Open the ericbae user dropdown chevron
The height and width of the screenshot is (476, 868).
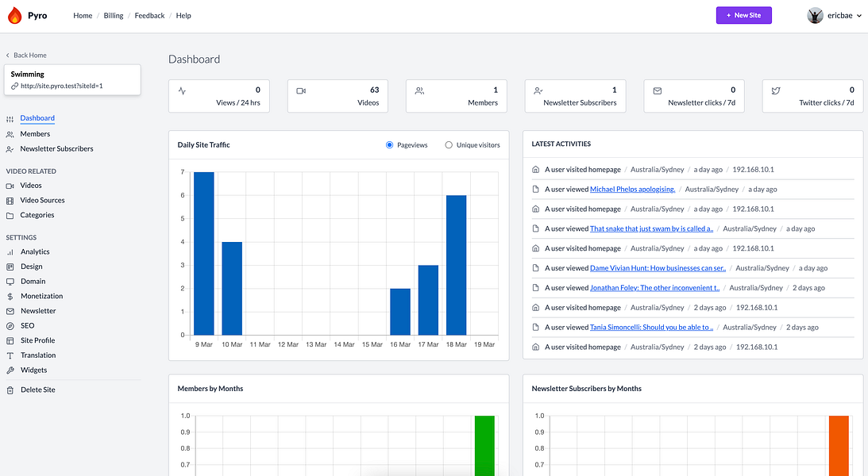point(859,16)
